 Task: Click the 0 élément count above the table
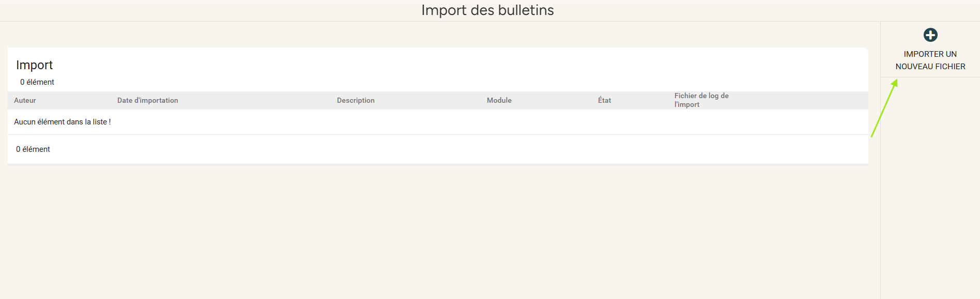click(37, 82)
